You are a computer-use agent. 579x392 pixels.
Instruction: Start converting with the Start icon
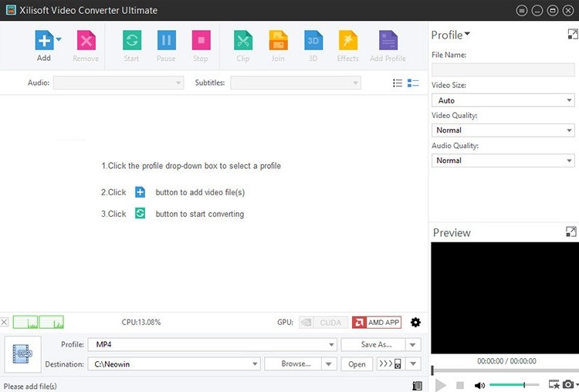coord(132,40)
